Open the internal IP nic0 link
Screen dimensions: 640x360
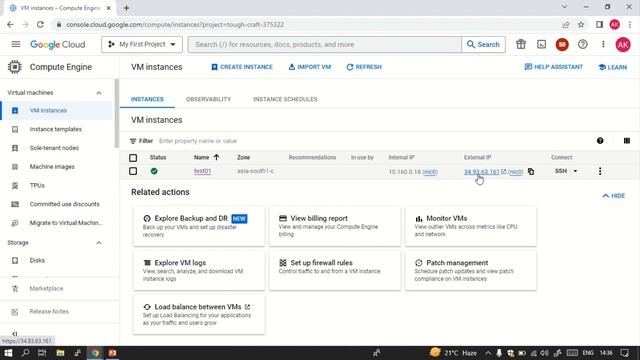pos(430,172)
